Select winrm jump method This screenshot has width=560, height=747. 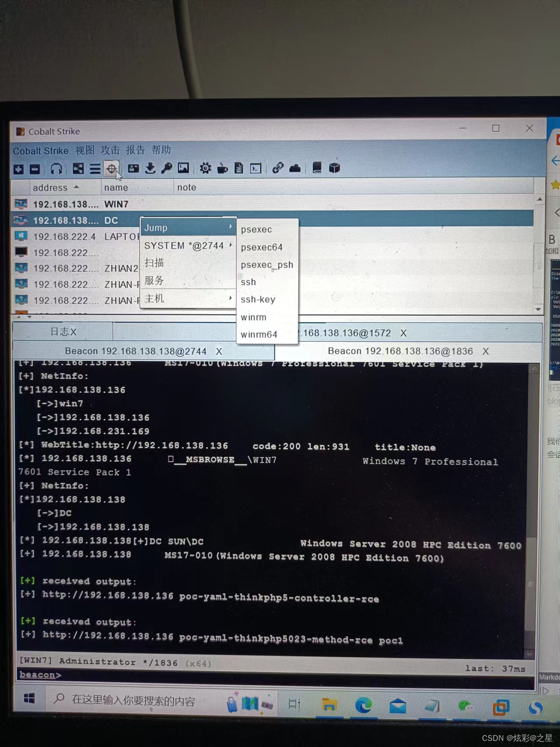(267, 317)
